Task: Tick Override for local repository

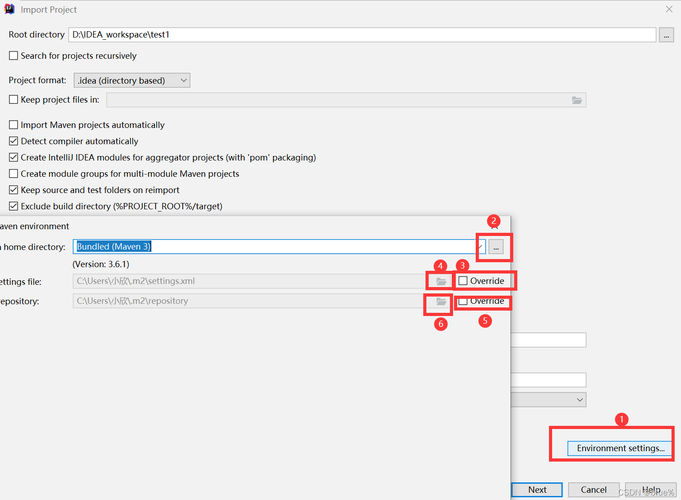Action: (x=463, y=301)
